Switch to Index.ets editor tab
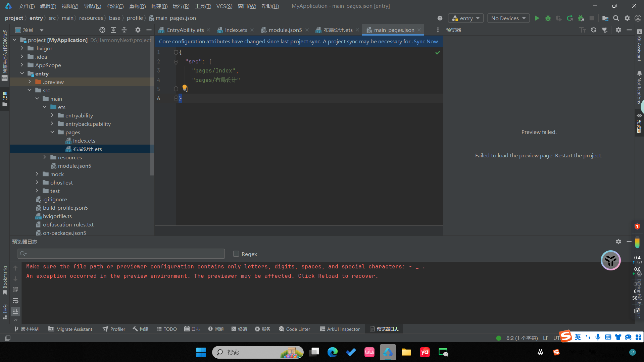This screenshot has width=644, height=362. coord(236,30)
